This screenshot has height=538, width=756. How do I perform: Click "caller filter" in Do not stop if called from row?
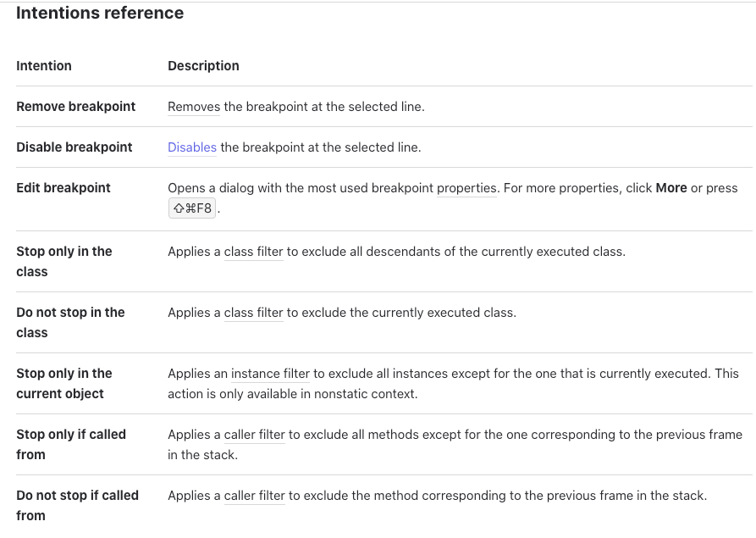(255, 496)
